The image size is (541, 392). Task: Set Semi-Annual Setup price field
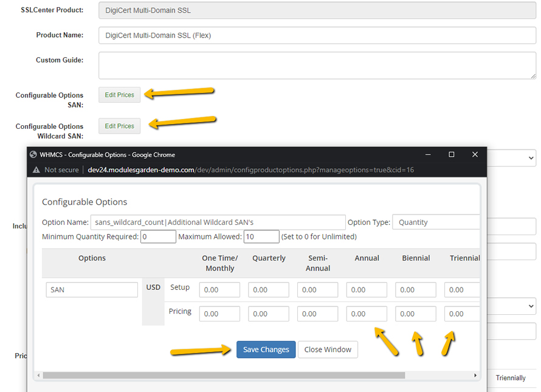pyautogui.click(x=317, y=290)
